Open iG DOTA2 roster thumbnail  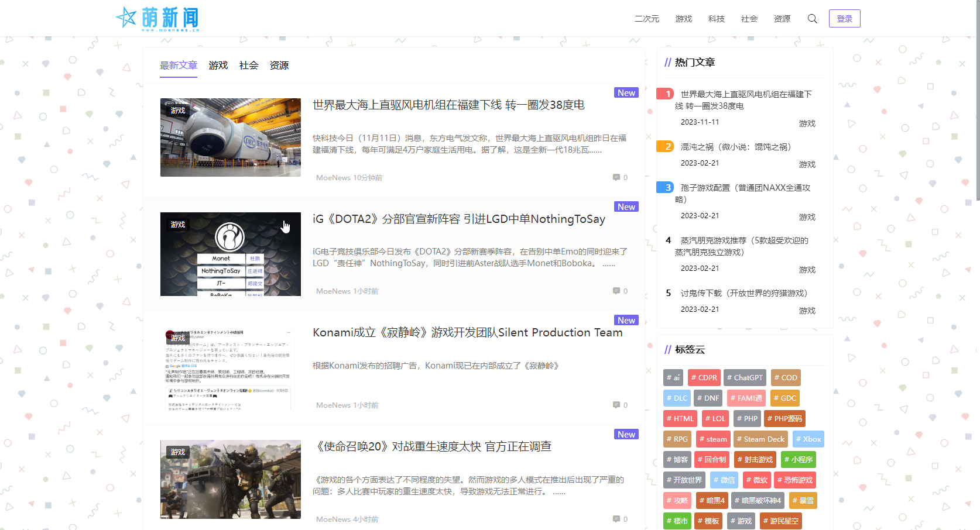[x=231, y=254]
